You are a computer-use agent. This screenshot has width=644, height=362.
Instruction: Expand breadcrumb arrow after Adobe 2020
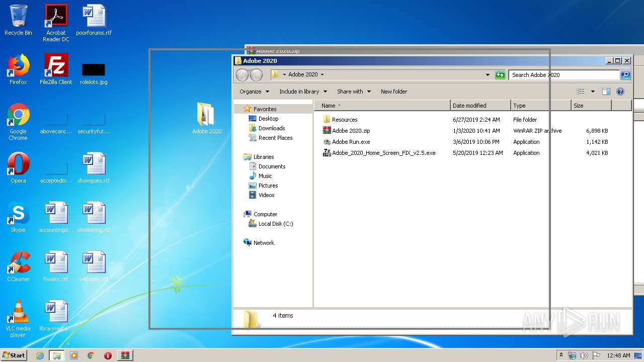click(322, 75)
